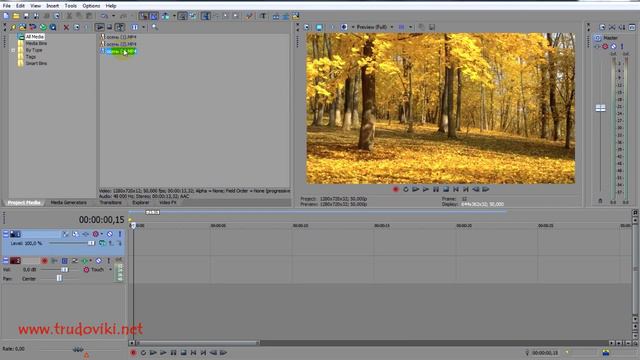
Task: Open the Preview (Full) quality dropdown
Action: coord(392,27)
